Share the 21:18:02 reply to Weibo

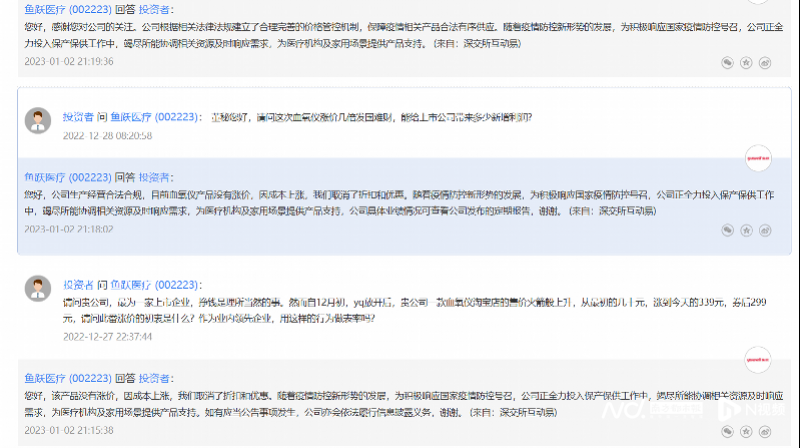tap(764, 231)
